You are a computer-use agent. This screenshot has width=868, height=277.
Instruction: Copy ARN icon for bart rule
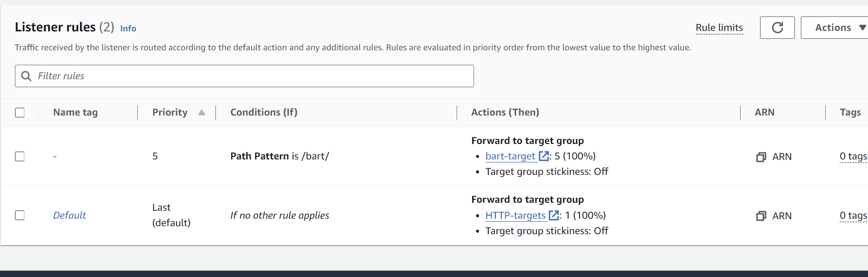click(761, 157)
